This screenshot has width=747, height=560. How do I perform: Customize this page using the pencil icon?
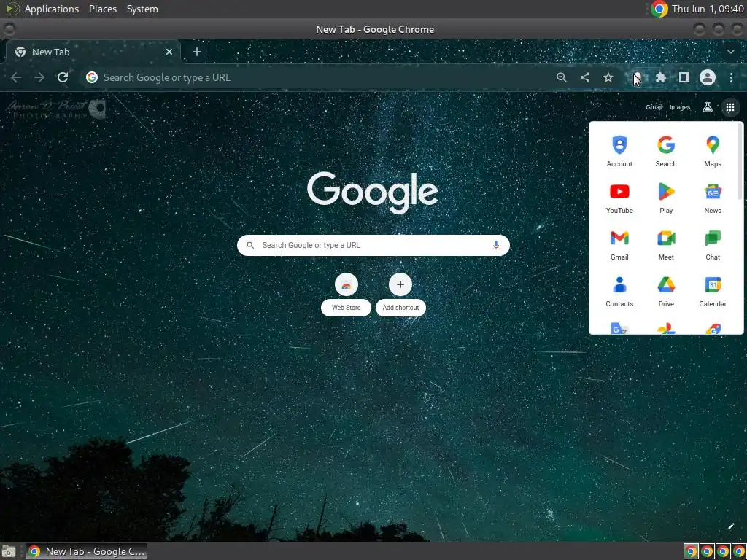pyautogui.click(x=731, y=526)
